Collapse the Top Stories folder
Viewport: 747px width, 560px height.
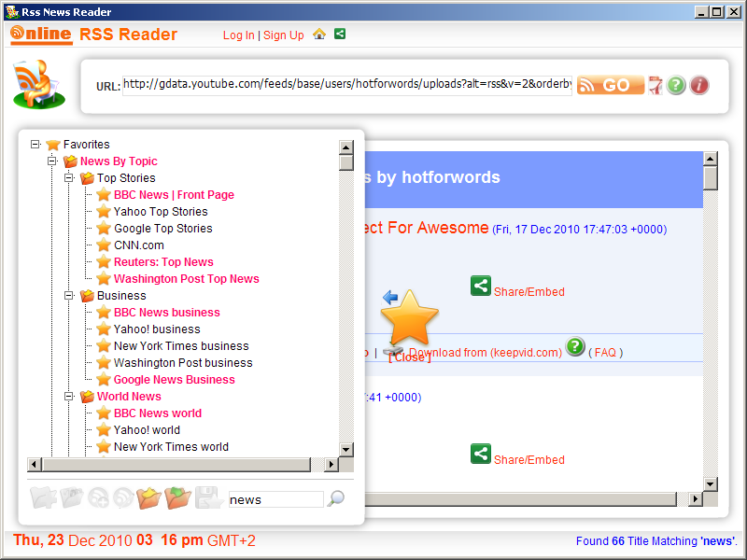pos(69,177)
